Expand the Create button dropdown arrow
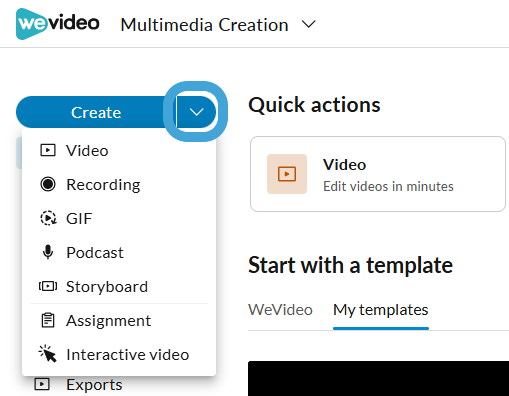The width and height of the screenshot is (509, 396). coord(196,112)
